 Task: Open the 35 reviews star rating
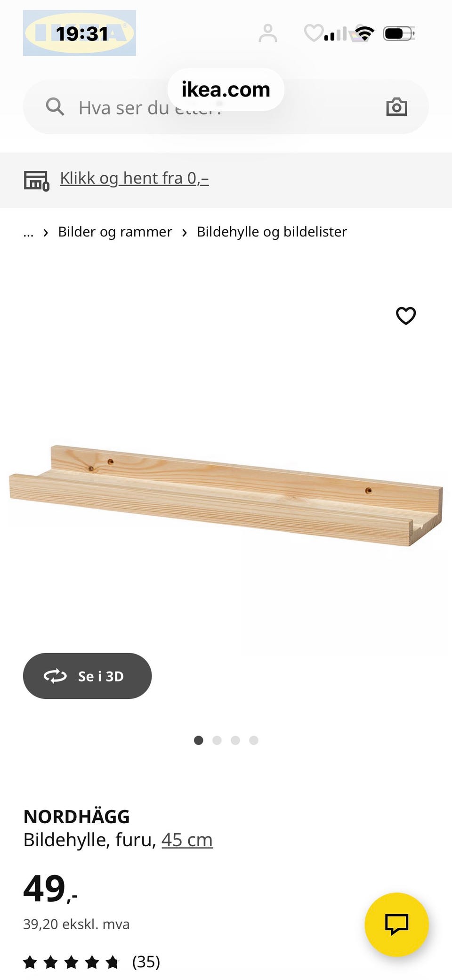click(92, 962)
